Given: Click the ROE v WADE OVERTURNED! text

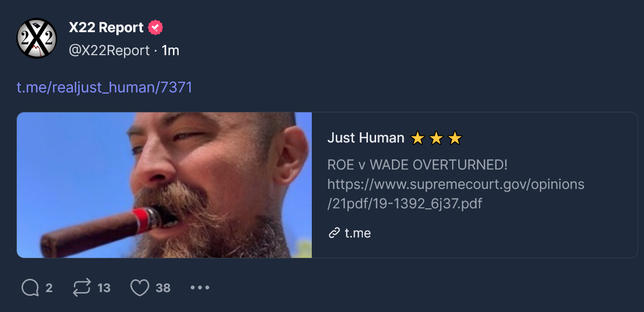Looking at the screenshot, I should coord(417,165).
